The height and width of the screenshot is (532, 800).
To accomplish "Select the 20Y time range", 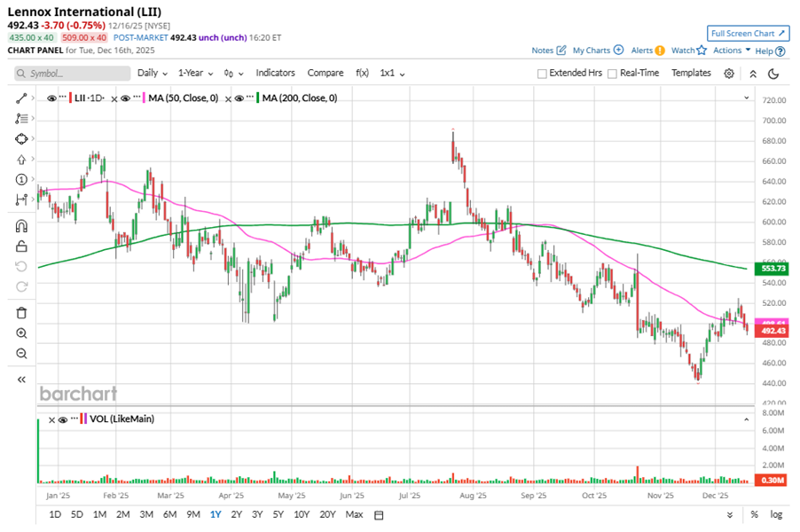I will point(327,514).
